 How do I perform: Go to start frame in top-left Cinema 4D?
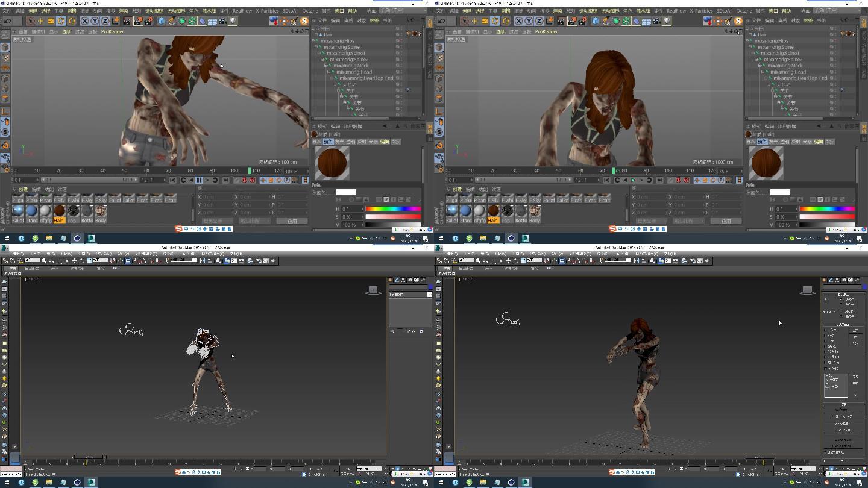click(x=173, y=180)
